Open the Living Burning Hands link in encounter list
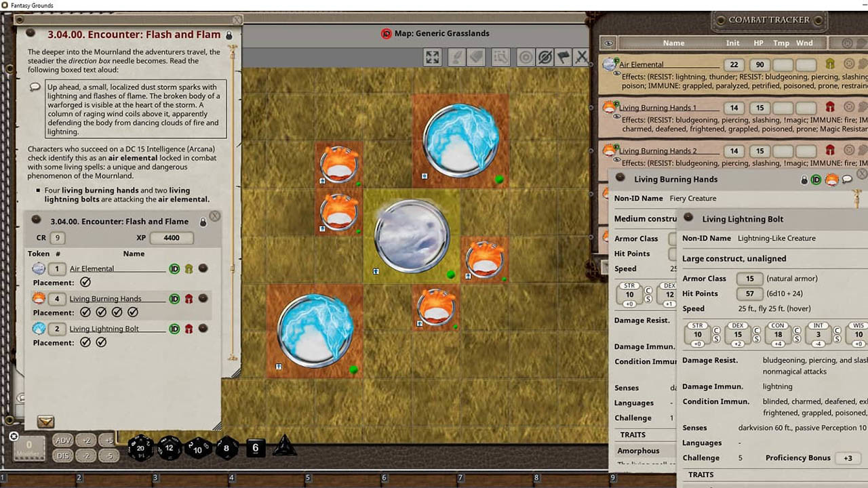Viewport: 868px width, 488px height. coord(105,299)
